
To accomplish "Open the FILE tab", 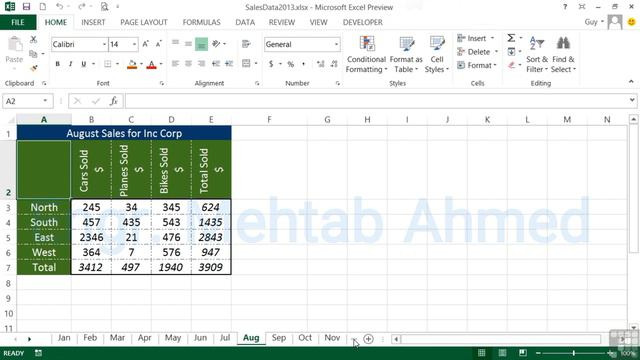I will click(18, 22).
